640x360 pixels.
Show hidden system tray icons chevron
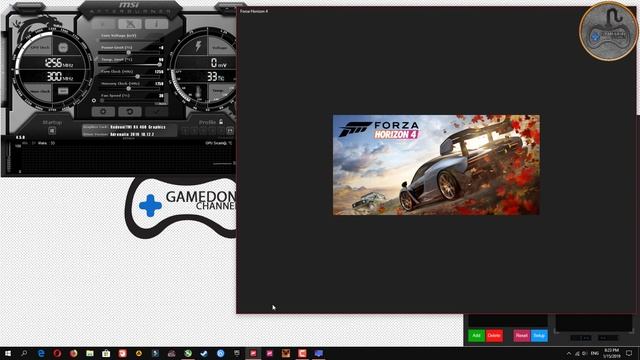569,353
